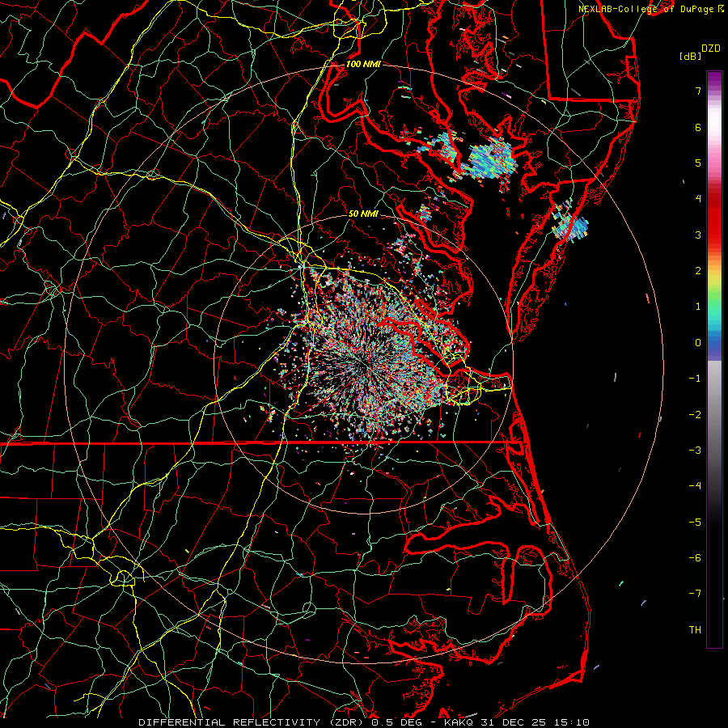Click the 1 value on the color scale

pyautogui.click(x=698, y=307)
